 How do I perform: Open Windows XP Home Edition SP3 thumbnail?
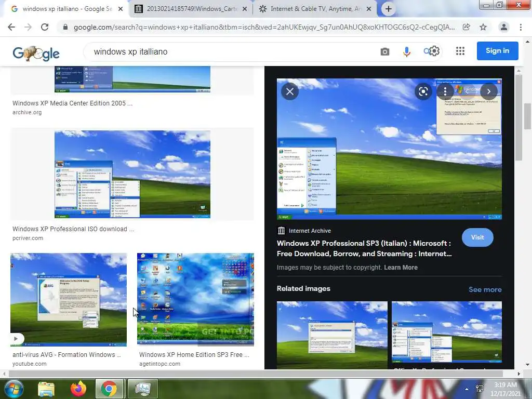pos(195,300)
